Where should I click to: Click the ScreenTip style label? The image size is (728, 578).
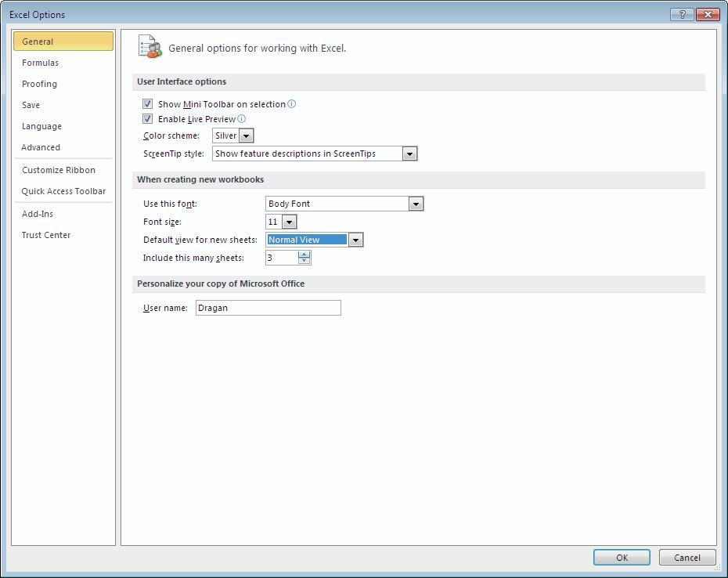coord(174,154)
